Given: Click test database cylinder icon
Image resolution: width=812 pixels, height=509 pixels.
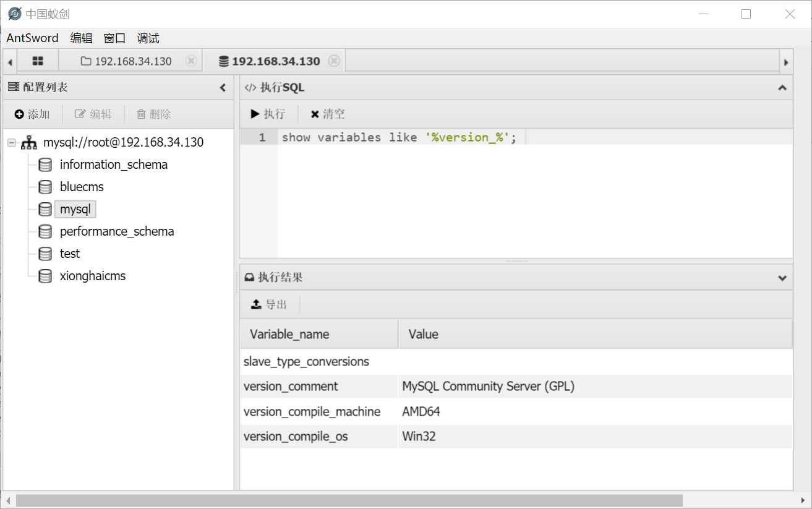Looking at the screenshot, I should click(x=45, y=254).
